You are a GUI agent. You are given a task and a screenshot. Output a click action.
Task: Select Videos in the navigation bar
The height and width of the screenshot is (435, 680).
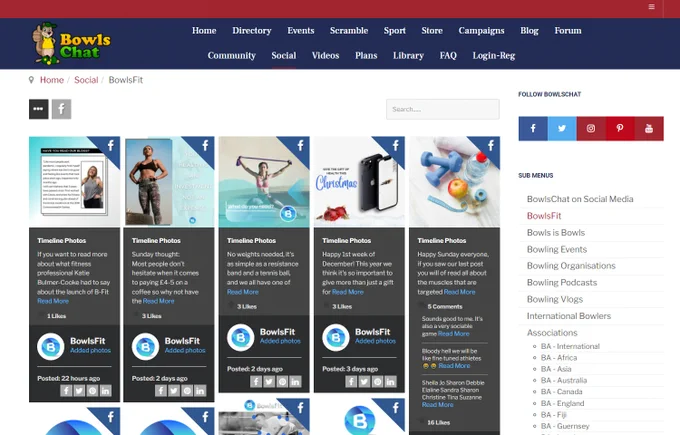pyautogui.click(x=325, y=56)
